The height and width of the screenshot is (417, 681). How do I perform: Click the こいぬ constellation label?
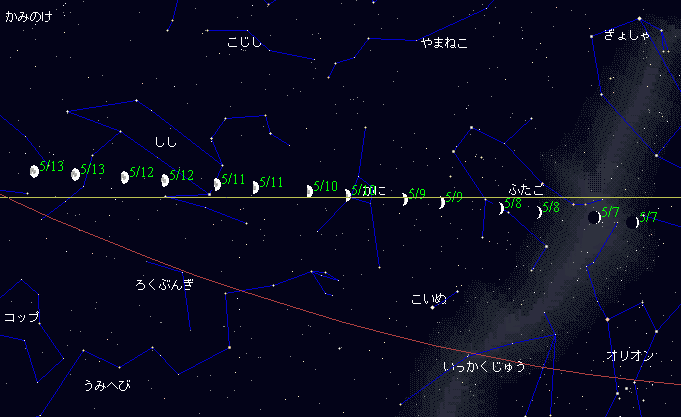[429, 298]
